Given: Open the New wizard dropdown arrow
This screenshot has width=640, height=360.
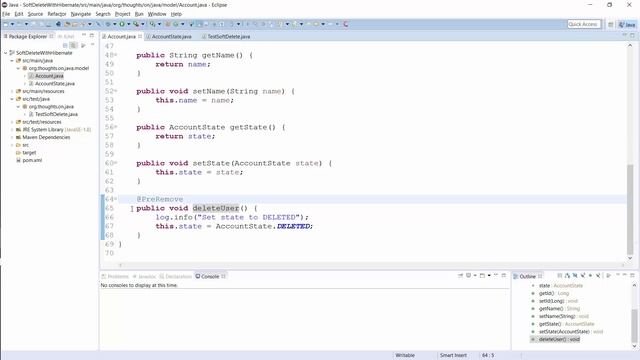Looking at the screenshot, I should click(x=12, y=24).
